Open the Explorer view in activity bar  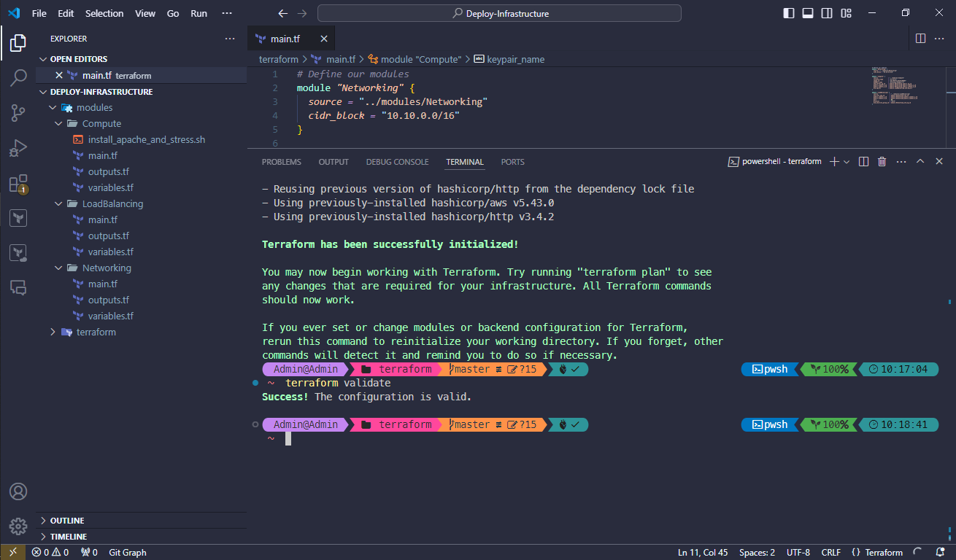(18, 42)
